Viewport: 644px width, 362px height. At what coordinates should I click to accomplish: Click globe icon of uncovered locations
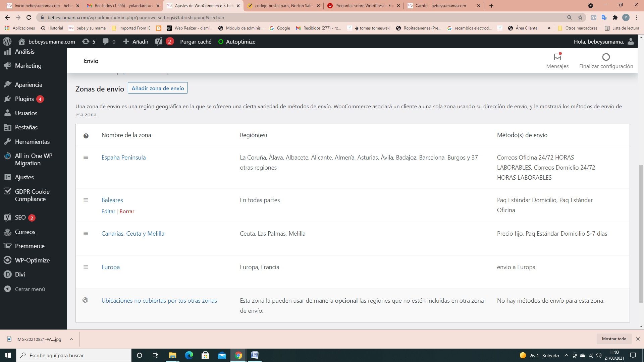85,300
